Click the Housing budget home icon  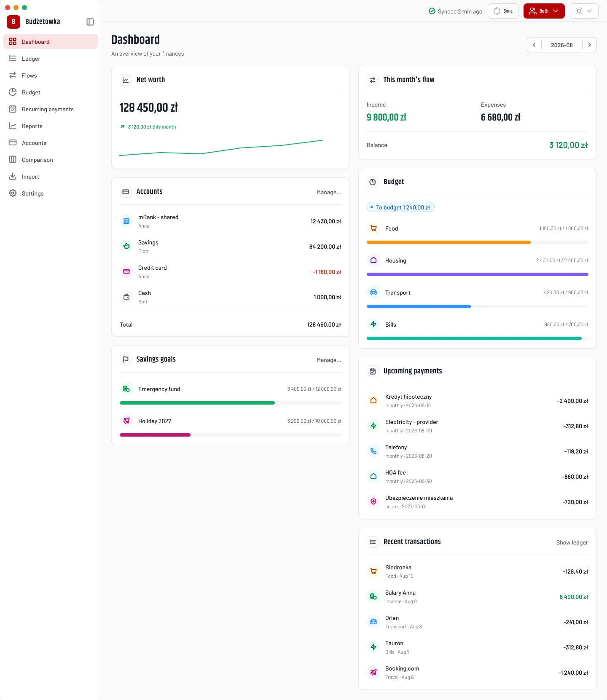pos(373,260)
